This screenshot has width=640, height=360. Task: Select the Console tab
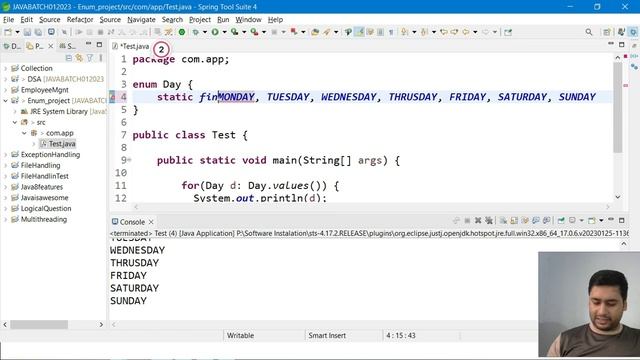click(x=128, y=222)
